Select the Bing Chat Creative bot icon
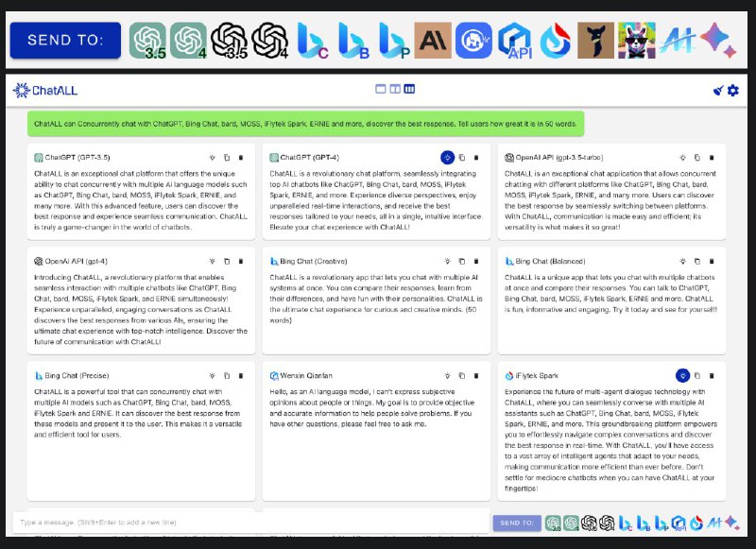756x549 pixels. pos(312,41)
